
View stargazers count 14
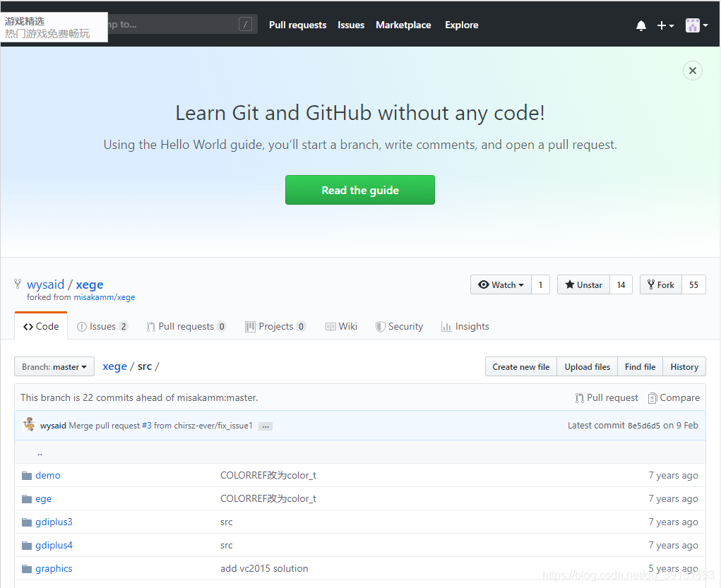[621, 284]
